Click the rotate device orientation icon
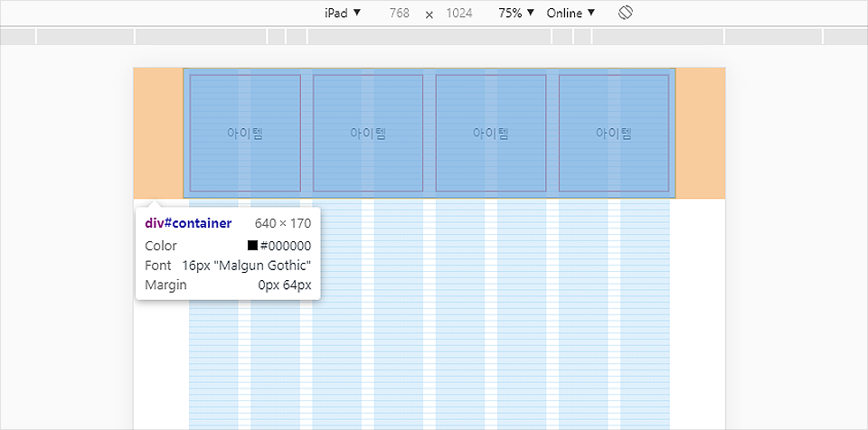 click(x=626, y=13)
